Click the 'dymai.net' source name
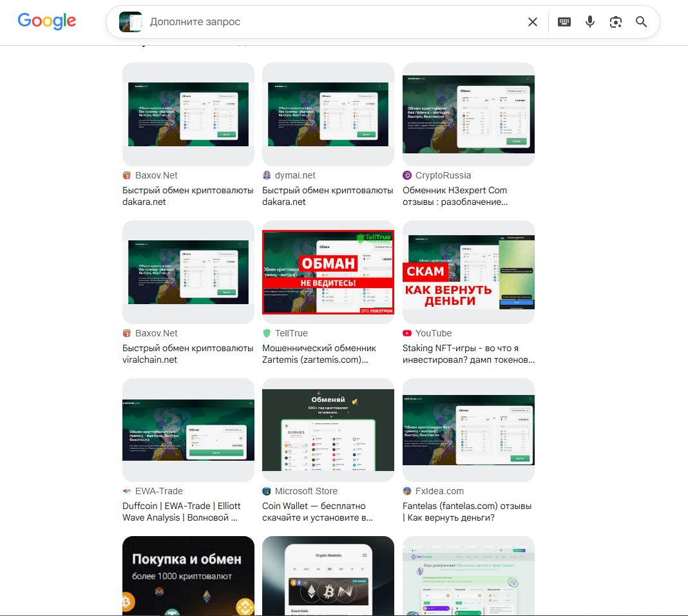 (295, 175)
